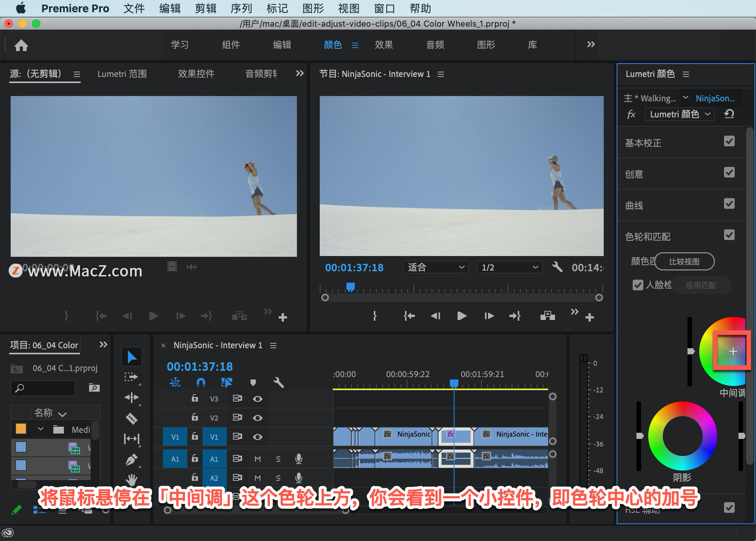
Task: Select the Track Select Forward tool
Action: (x=132, y=377)
